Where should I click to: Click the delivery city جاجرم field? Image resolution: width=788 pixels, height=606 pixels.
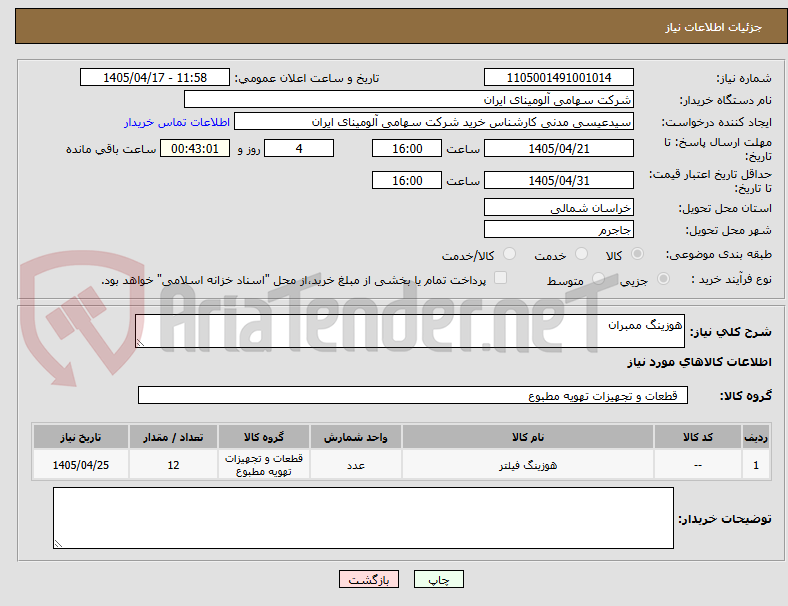[x=558, y=230]
